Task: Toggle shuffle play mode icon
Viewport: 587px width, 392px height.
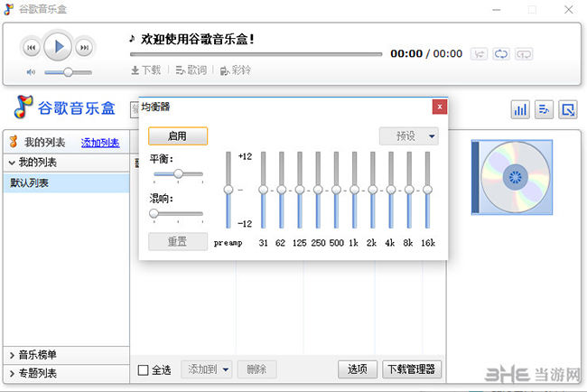Action: (x=479, y=54)
